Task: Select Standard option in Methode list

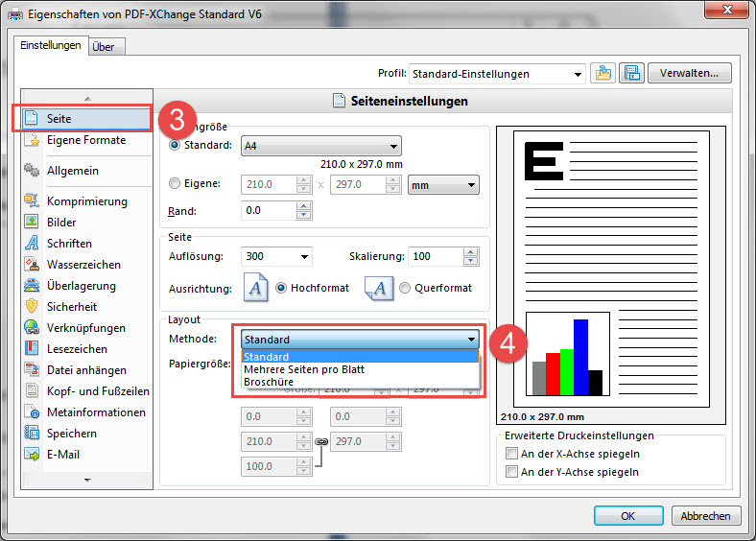Action: [360, 357]
